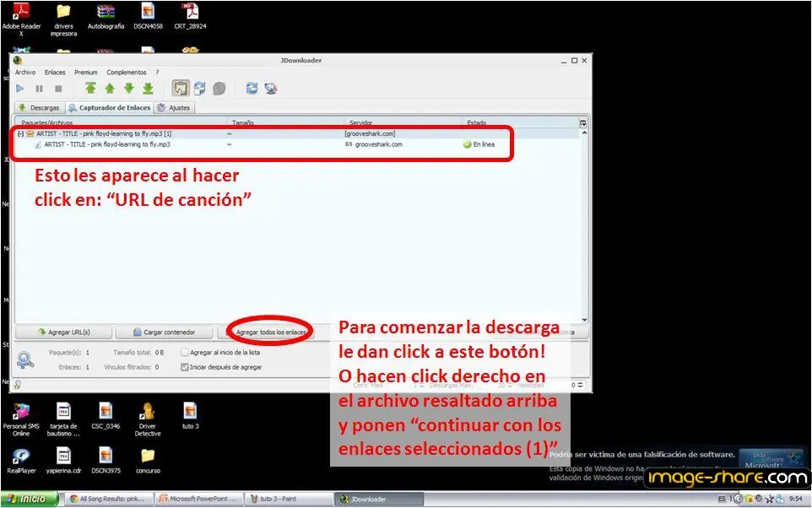Open Adobe Reader X desktop shortcut

pyautogui.click(x=21, y=18)
